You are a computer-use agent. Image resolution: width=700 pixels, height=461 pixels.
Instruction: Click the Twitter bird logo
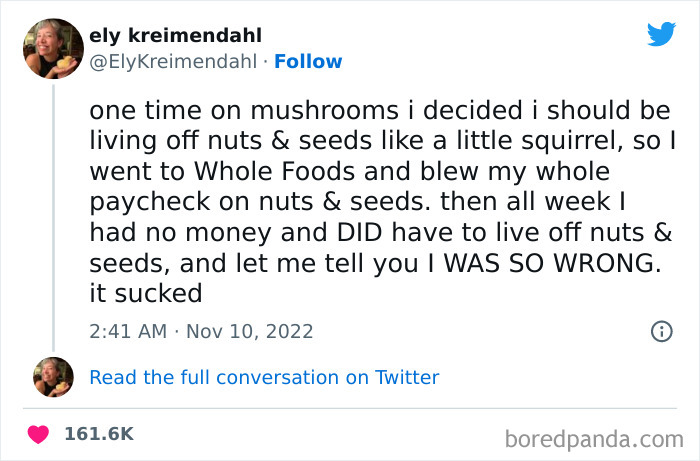point(661,34)
